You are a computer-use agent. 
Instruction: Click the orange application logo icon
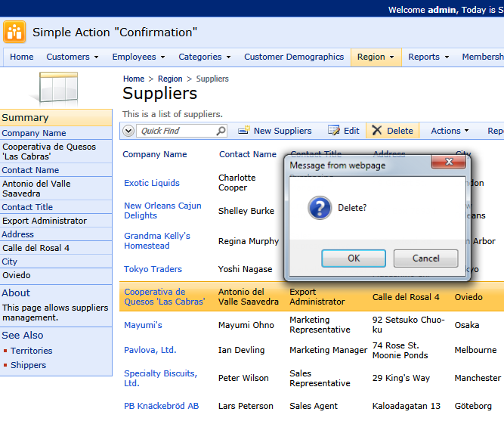[x=14, y=32]
